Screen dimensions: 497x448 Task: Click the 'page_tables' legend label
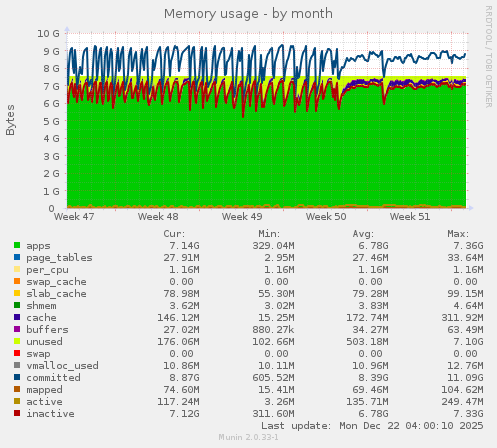[59, 258]
